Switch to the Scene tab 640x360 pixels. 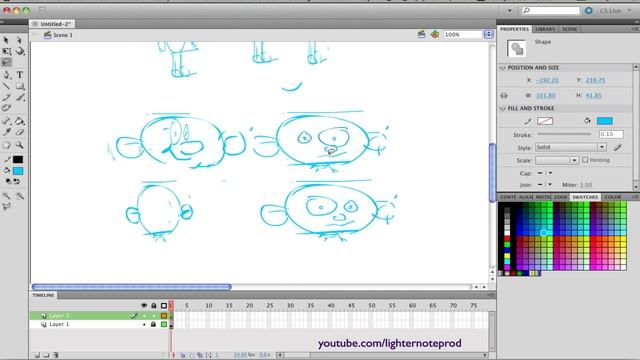(569, 29)
